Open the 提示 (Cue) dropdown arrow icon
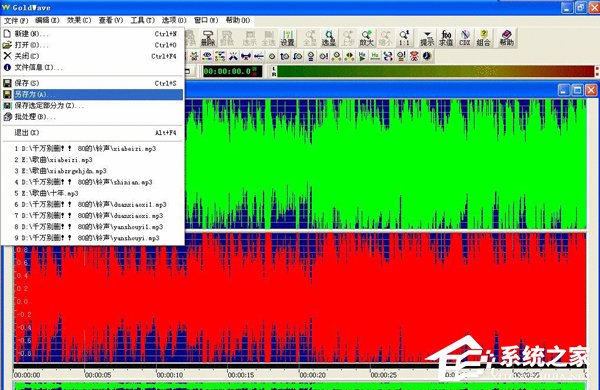Screen dimensions: 600x390 (x=427, y=38)
